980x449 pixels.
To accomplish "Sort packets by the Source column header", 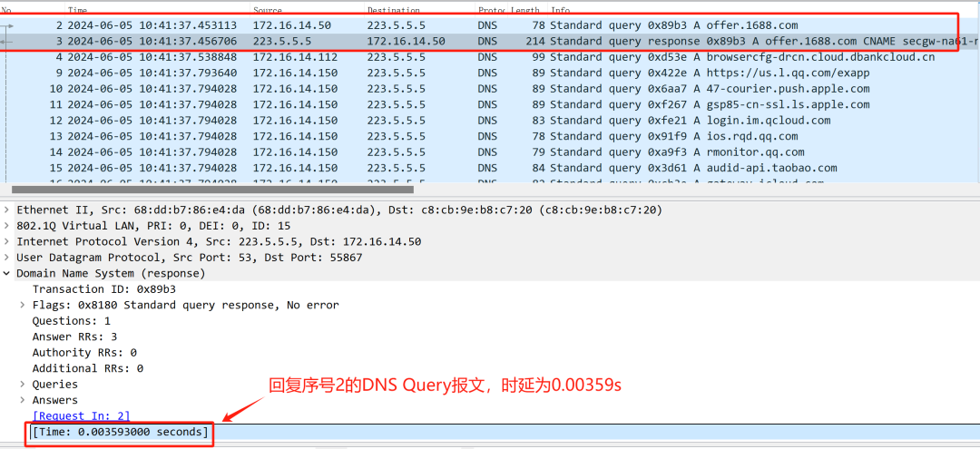I will pos(268,10).
